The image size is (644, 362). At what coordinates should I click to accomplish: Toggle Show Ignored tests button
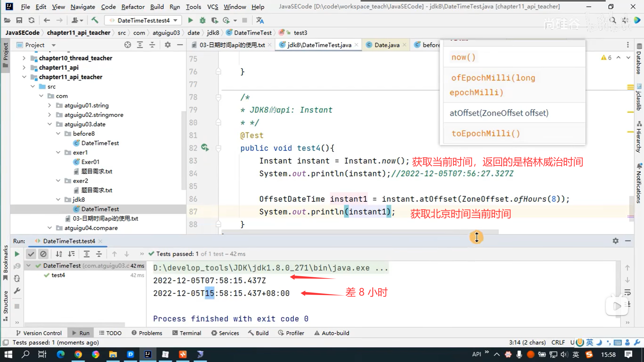coord(43,254)
